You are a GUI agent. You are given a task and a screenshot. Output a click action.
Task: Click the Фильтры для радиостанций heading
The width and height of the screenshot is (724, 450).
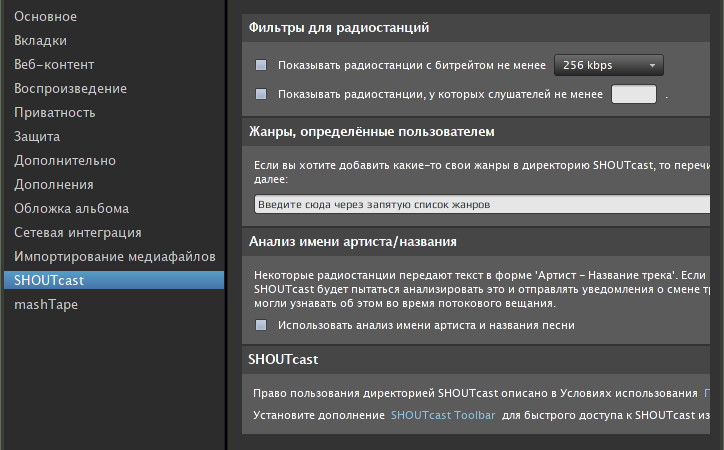tap(339, 28)
